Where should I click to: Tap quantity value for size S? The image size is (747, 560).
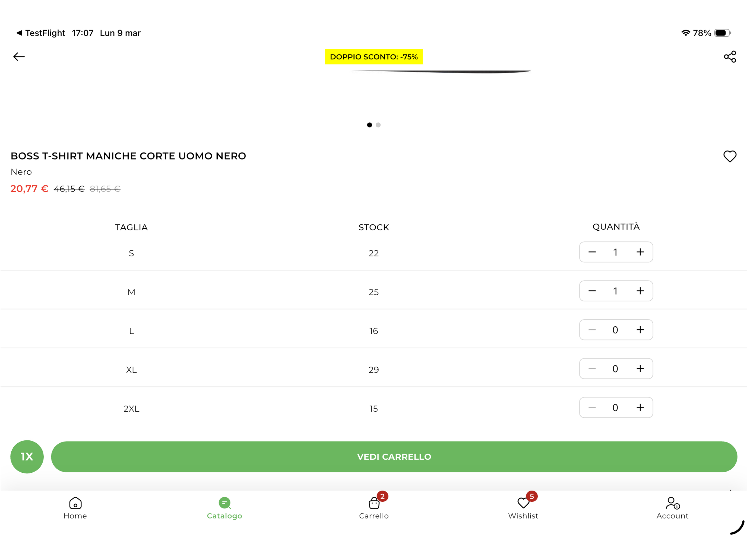click(x=615, y=252)
